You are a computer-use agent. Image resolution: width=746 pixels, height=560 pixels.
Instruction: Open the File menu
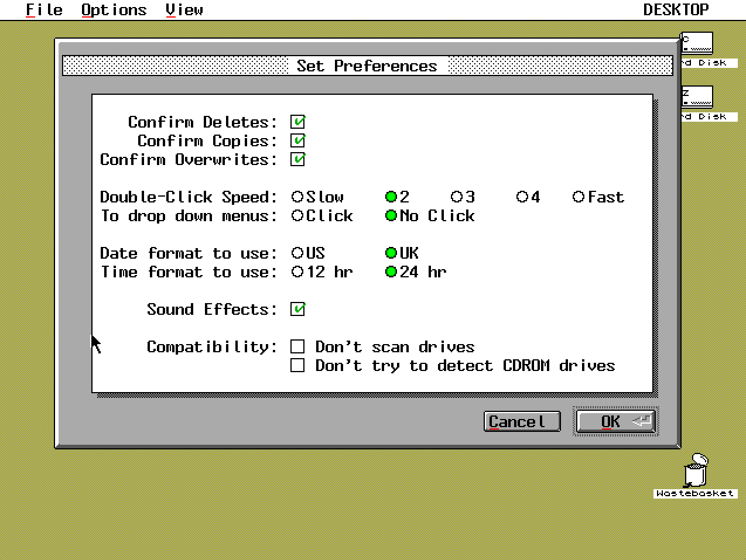point(44,10)
